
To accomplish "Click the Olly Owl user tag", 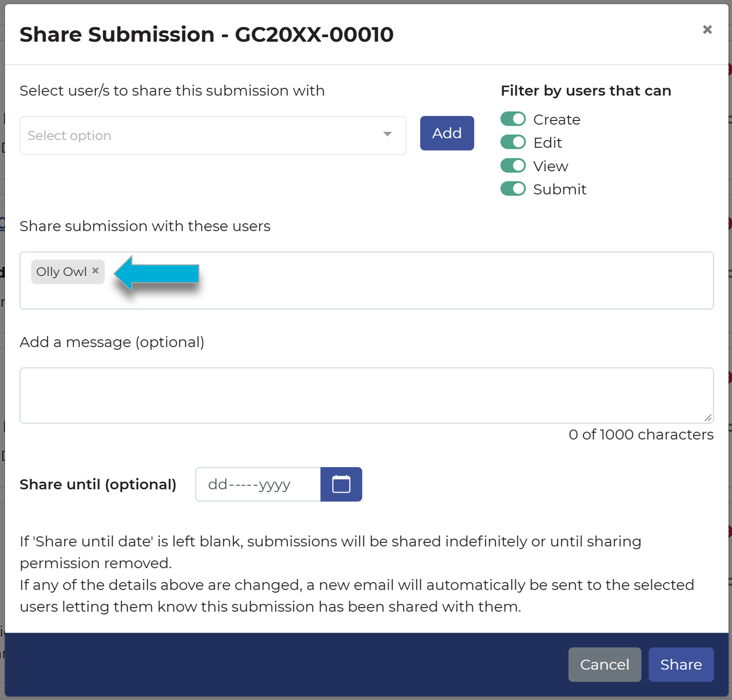I will tap(68, 271).
